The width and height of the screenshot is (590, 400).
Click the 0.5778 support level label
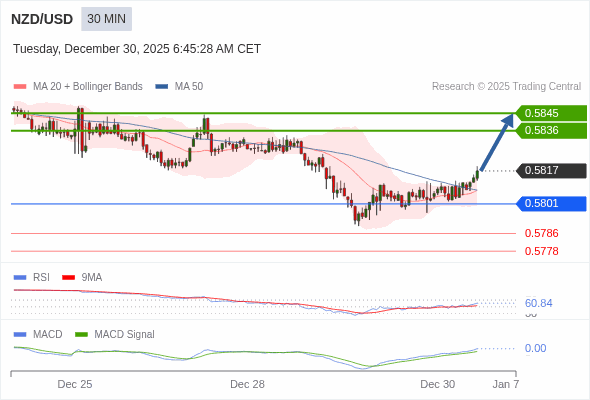tap(541, 251)
